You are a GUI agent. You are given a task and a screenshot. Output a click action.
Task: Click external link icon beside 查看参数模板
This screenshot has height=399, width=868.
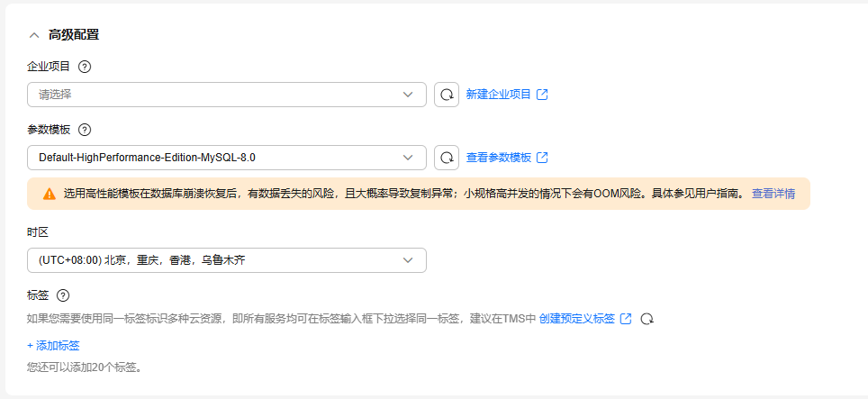(542, 158)
